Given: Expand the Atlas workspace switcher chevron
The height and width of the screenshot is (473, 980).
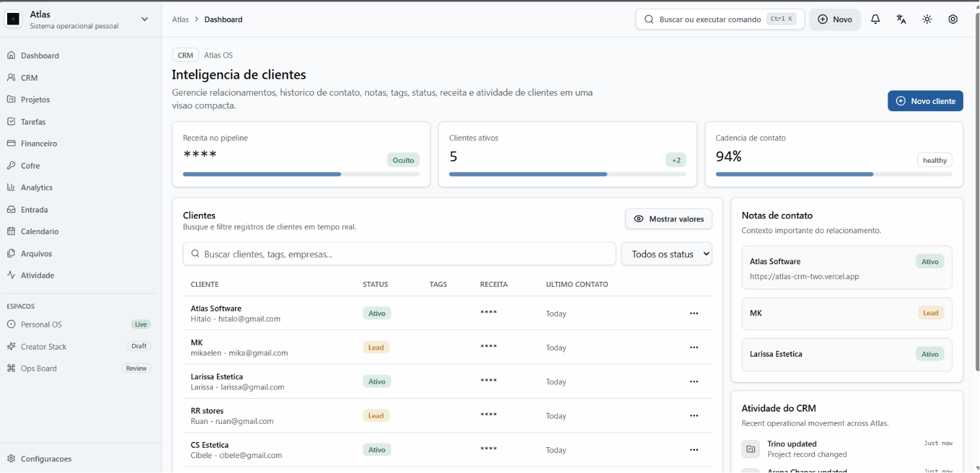Looking at the screenshot, I should [x=145, y=19].
